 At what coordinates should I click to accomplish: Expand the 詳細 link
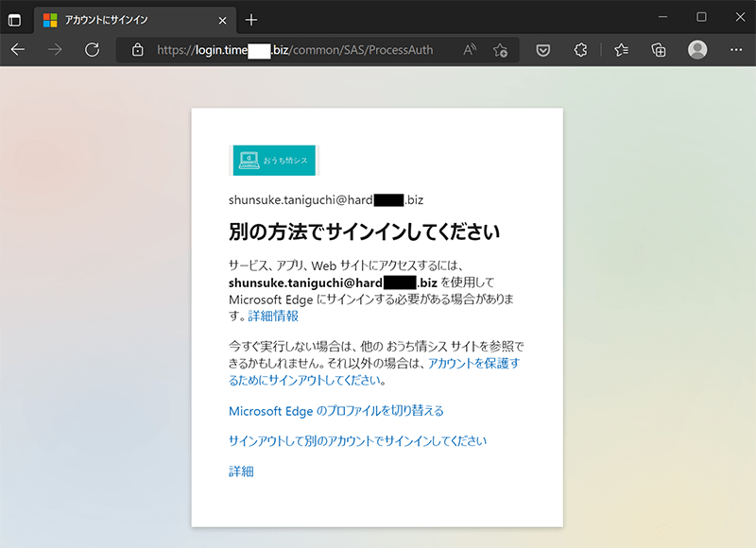click(x=241, y=471)
